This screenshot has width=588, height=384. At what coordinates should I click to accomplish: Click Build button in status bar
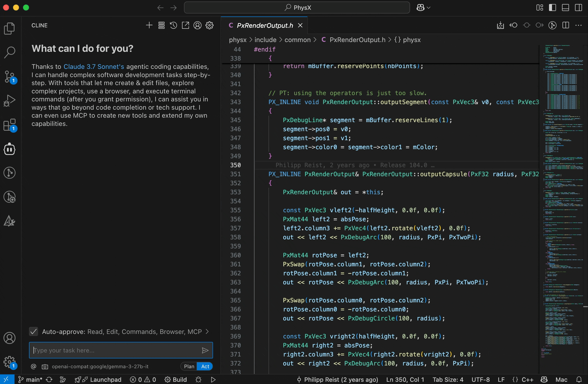[176, 379]
